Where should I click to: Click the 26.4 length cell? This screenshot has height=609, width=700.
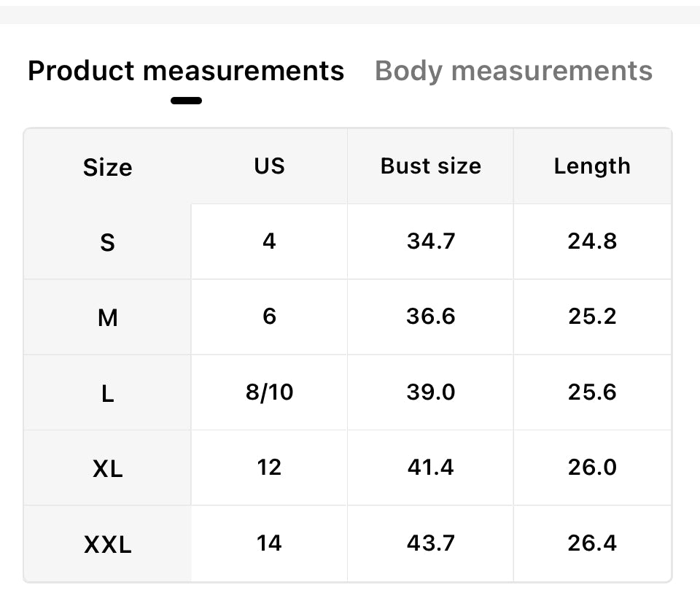click(x=591, y=543)
